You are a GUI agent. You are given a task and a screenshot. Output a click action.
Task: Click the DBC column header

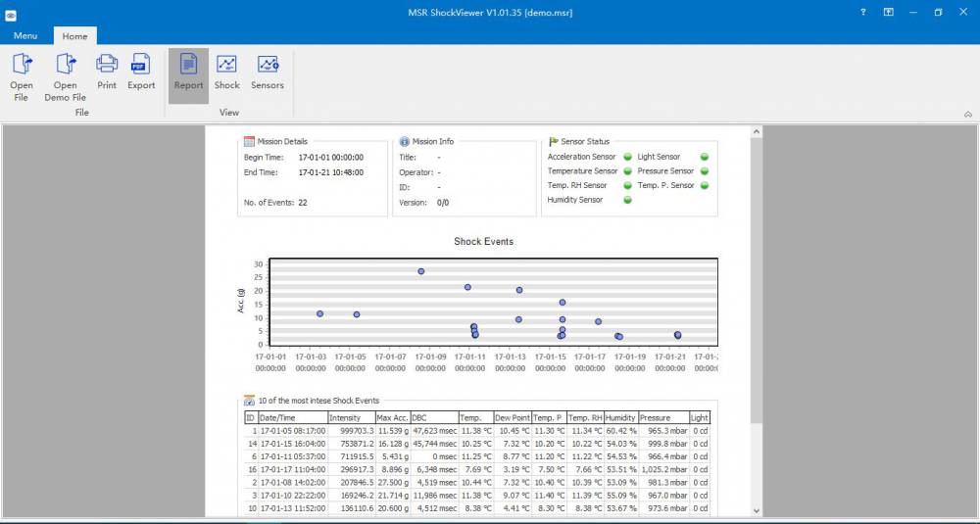coord(434,418)
